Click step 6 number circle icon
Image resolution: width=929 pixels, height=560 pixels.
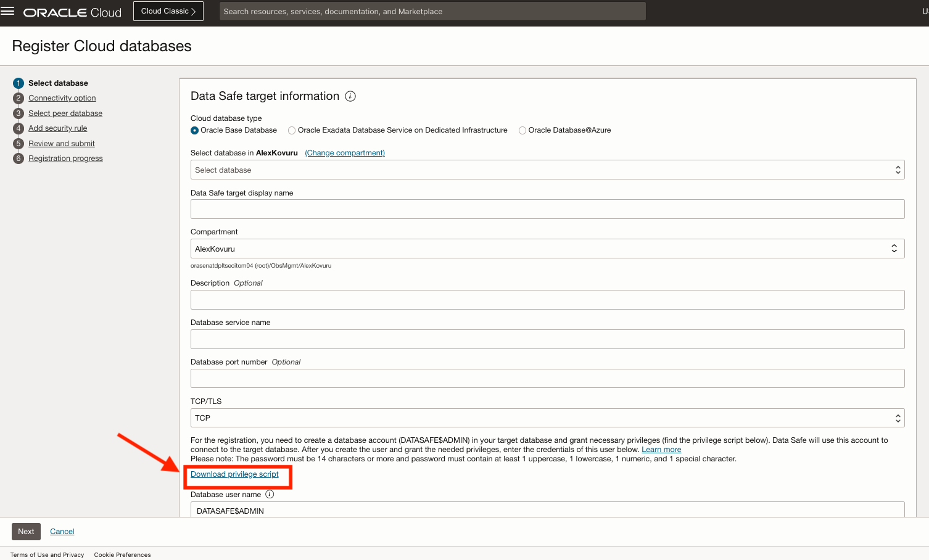point(19,159)
